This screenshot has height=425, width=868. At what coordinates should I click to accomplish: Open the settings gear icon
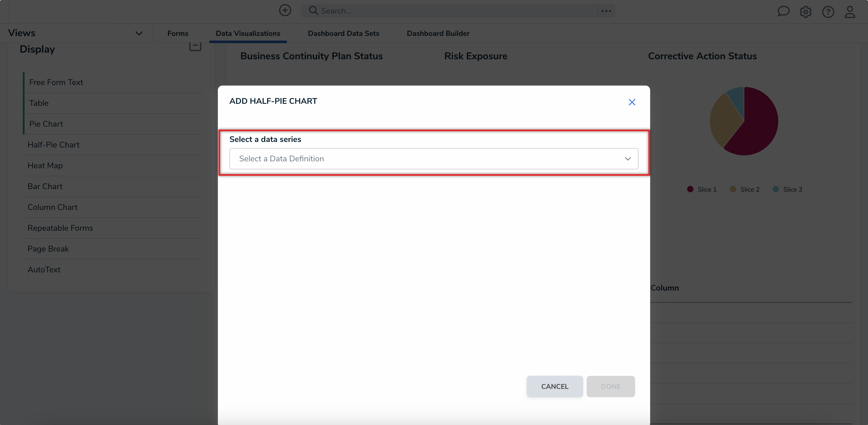(806, 12)
